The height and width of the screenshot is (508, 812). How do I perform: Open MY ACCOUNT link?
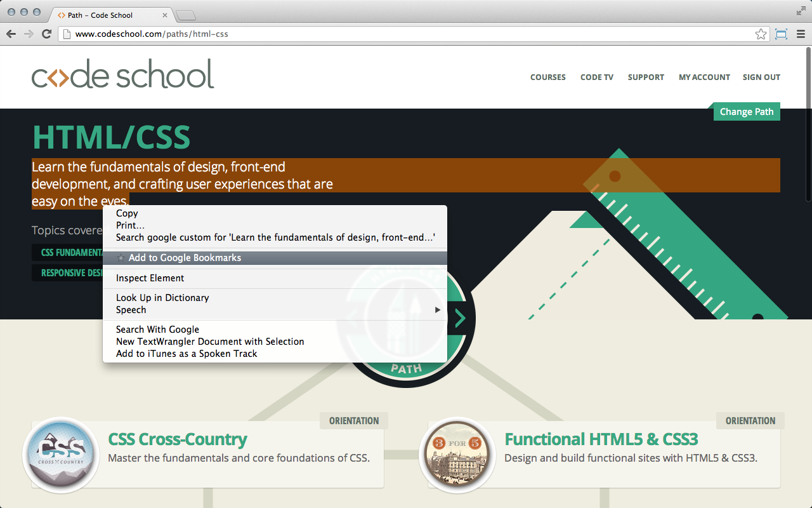(x=704, y=77)
